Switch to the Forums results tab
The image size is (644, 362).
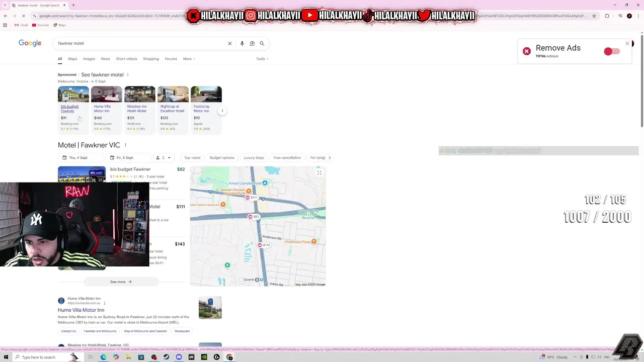tap(171, 59)
